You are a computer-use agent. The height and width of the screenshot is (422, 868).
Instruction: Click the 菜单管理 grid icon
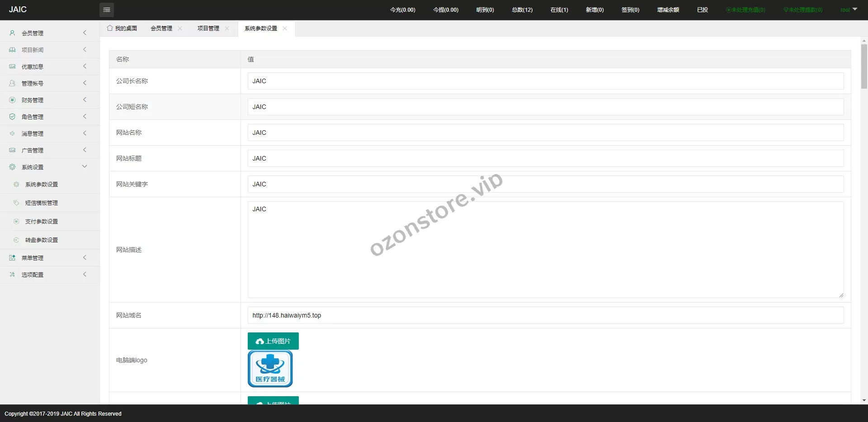click(12, 258)
